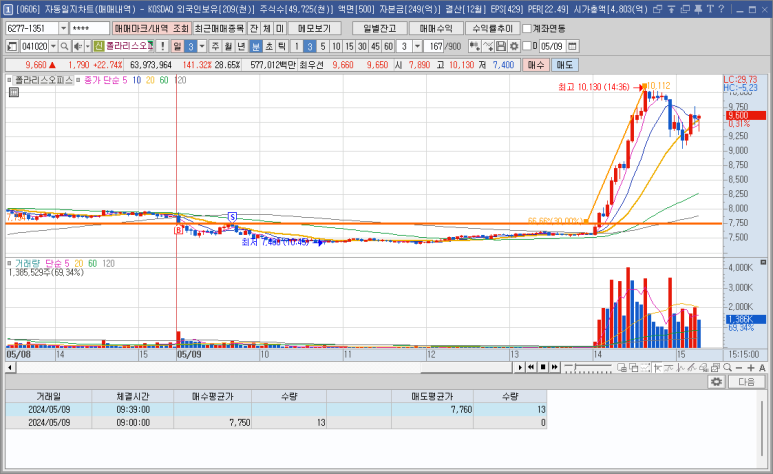Expand the dropdown arrow beside the speaker
The width and height of the screenshot is (773, 474).
click(87, 46)
